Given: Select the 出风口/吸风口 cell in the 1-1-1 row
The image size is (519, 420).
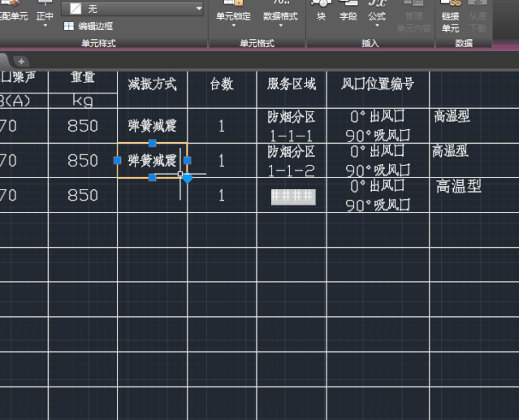Looking at the screenshot, I should pyautogui.click(x=378, y=126).
